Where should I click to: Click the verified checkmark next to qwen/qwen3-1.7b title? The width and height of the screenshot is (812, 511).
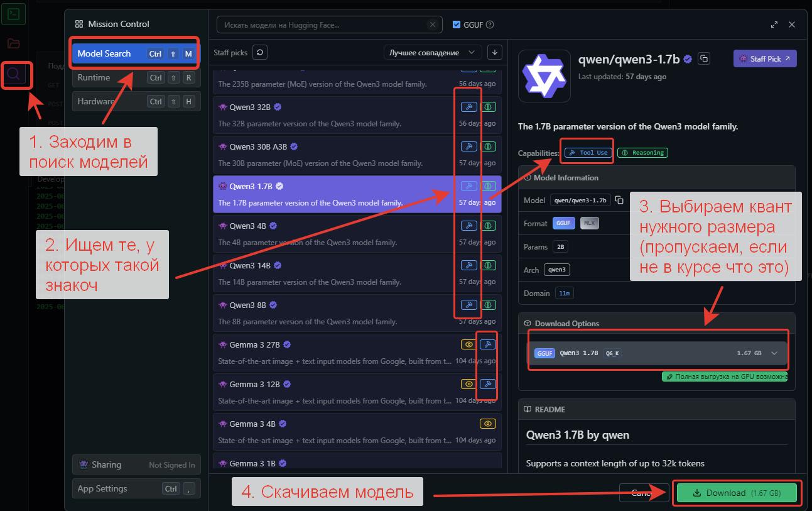point(688,59)
